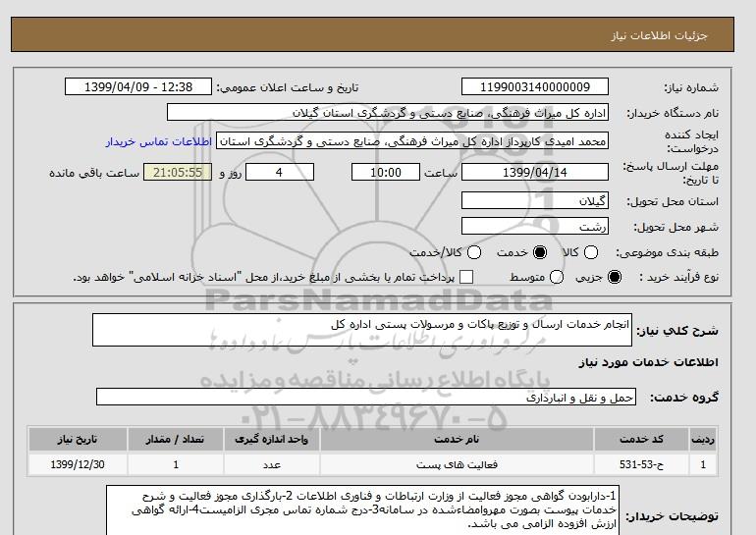The width and height of the screenshot is (756, 535).
Task: Tick the Islamic treasury bonds payment checkbox
Action: coord(466,277)
